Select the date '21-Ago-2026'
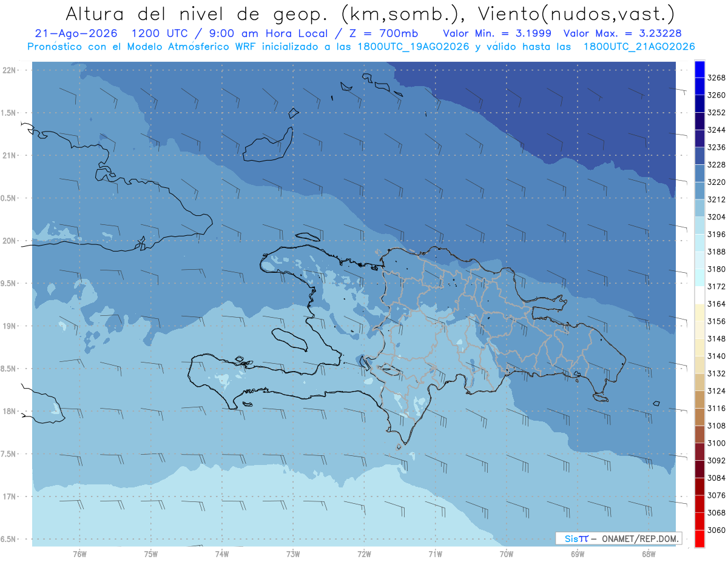The height and width of the screenshot is (562, 728). [76, 33]
